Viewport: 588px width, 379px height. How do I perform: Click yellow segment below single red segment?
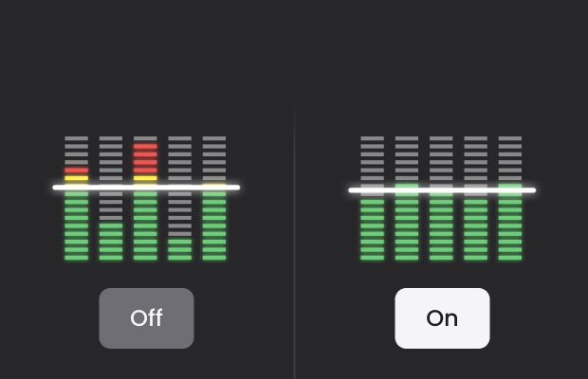[x=77, y=178]
